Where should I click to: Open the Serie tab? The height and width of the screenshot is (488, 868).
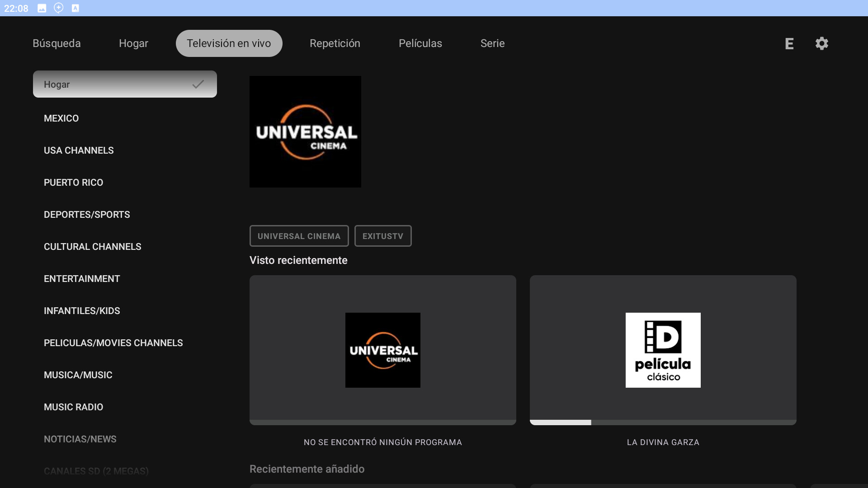point(492,43)
